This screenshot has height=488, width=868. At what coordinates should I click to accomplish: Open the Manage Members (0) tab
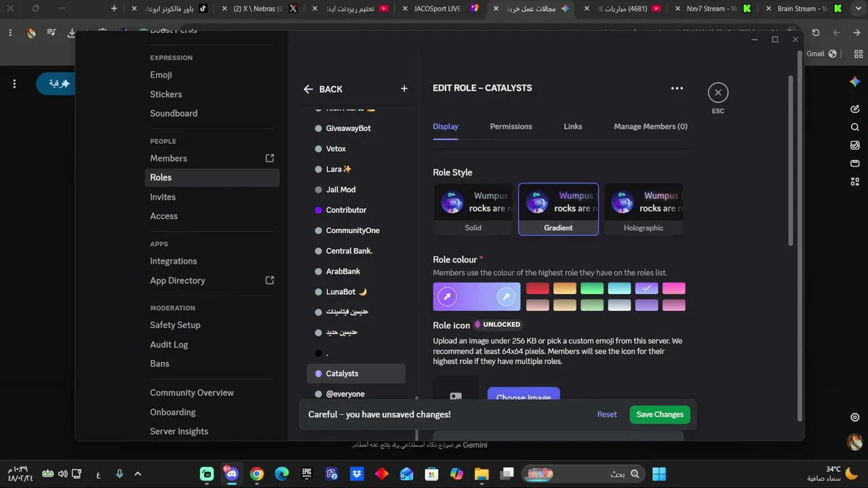point(651,127)
